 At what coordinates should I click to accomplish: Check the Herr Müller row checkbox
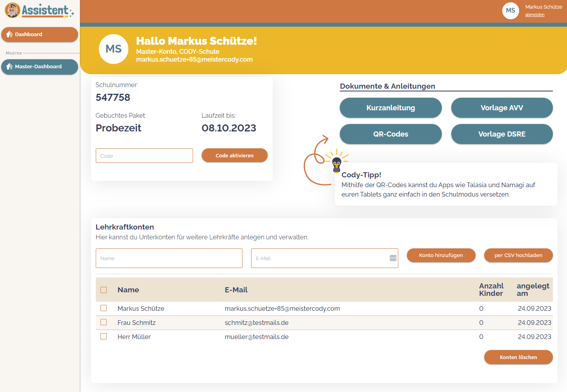pyautogui.click(x=104, y=336)
